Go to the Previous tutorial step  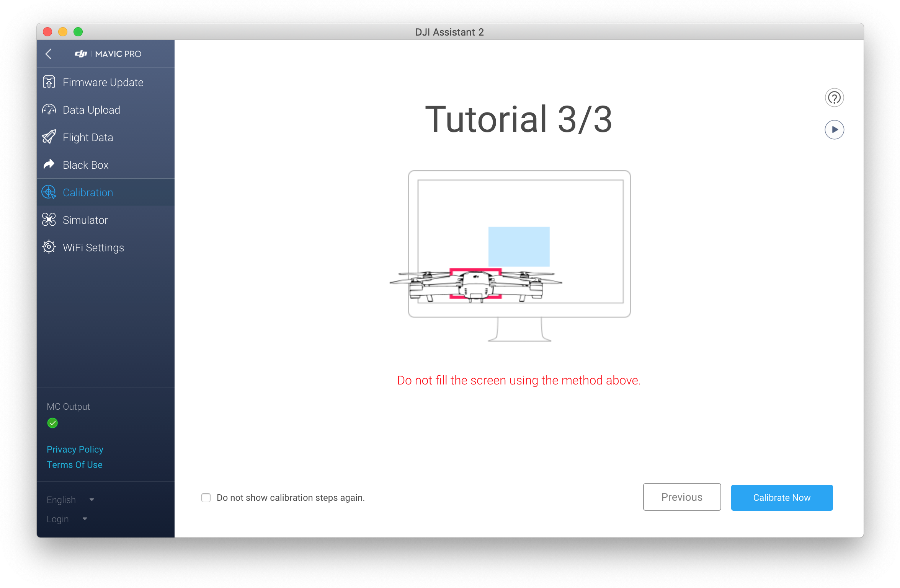coord(682,497)
